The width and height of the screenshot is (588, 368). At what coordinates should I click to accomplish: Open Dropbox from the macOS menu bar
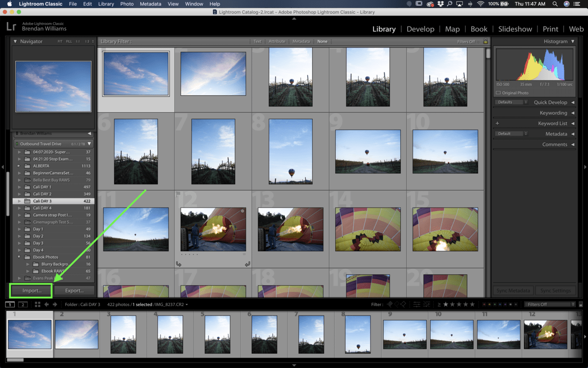441,4
